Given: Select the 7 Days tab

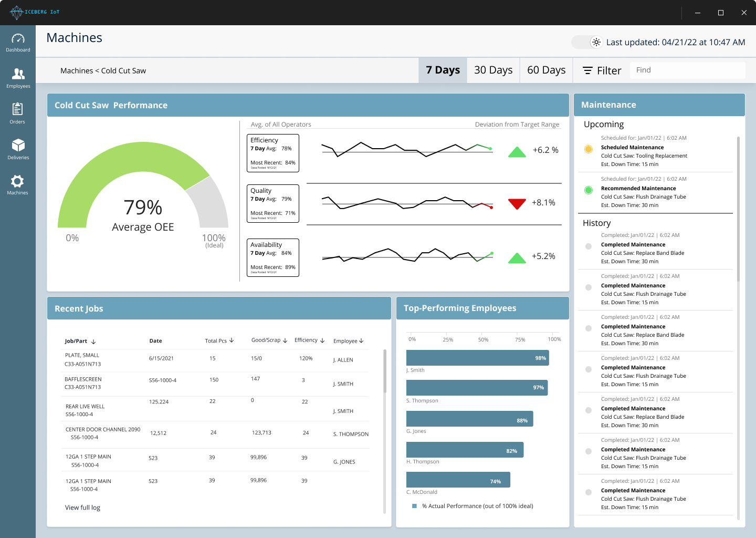Looking at the screenshot, I should [x=443, y=70].
